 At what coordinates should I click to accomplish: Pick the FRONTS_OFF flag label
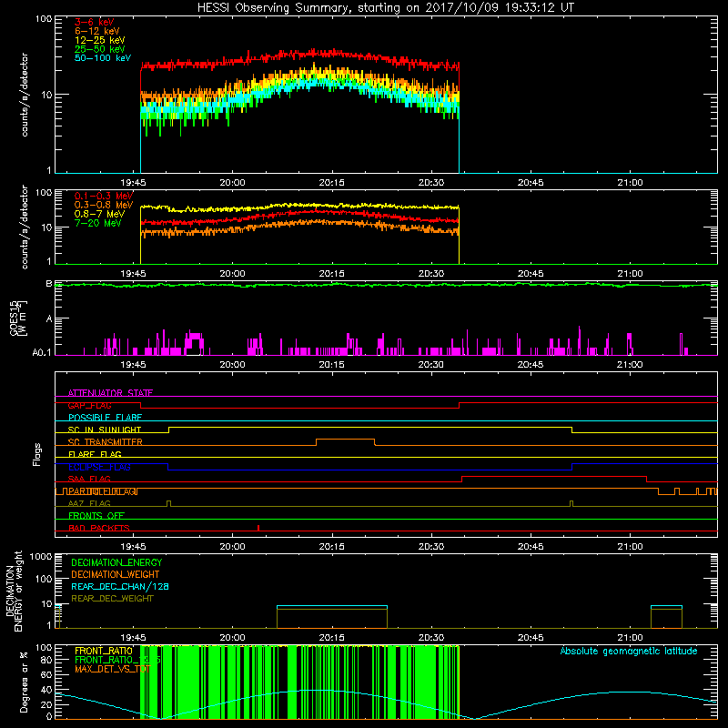[96, 516]
